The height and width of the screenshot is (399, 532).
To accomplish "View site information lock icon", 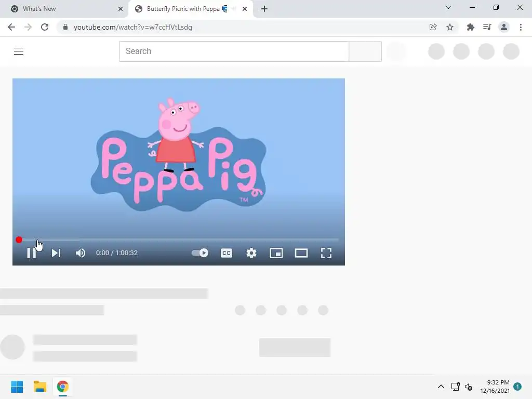I will [x=65, y=27].
